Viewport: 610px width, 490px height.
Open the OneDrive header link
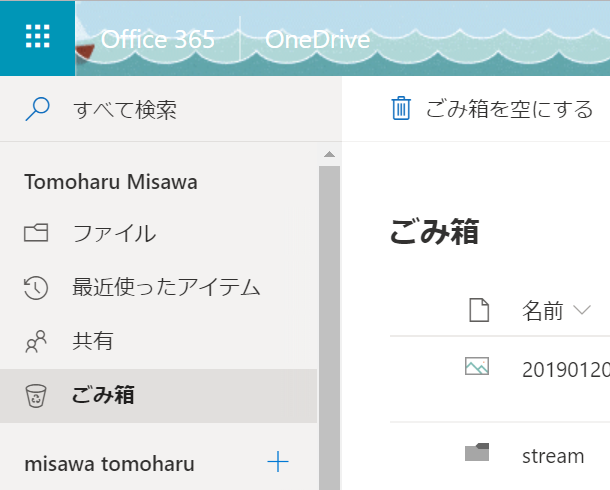pos(317,39)
